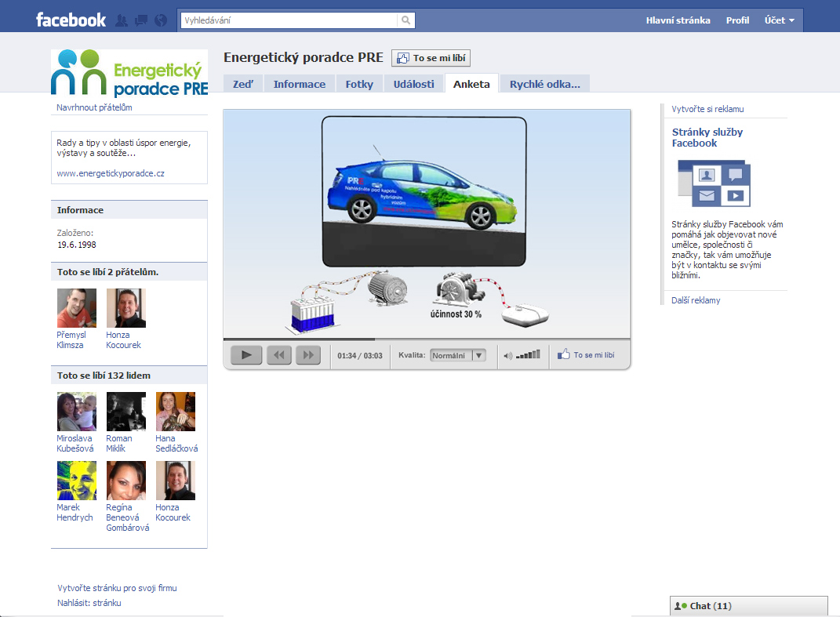Click the Roman Miklík name link
This screenshot has width=840, height=617.
click(x=119, y=444)
